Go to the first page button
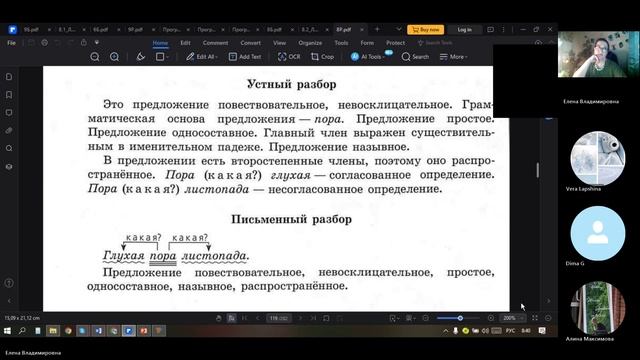The height and width of the screenshot is (360, 640). 244,318
